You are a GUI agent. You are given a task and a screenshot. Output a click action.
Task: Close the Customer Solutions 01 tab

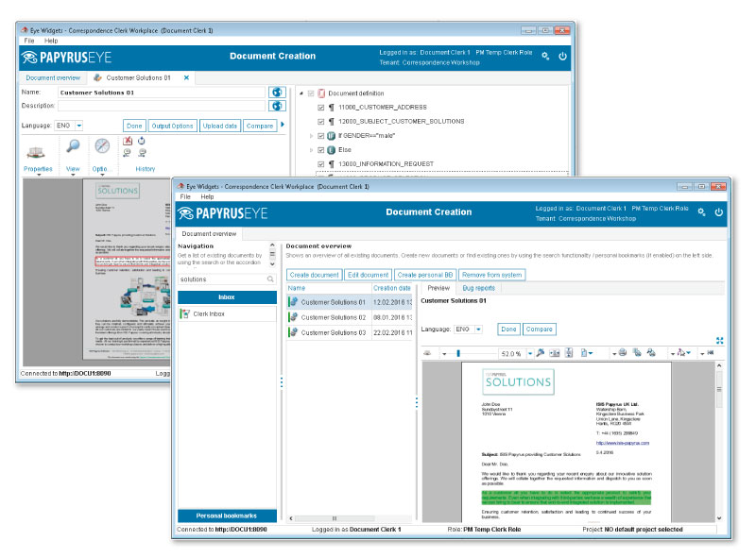(x=186, y=77)
